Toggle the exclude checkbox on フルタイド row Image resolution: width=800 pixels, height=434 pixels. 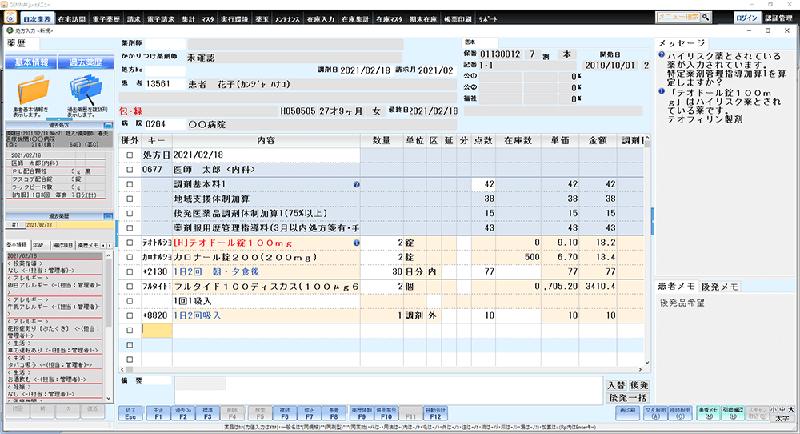(x=129, y=285)
